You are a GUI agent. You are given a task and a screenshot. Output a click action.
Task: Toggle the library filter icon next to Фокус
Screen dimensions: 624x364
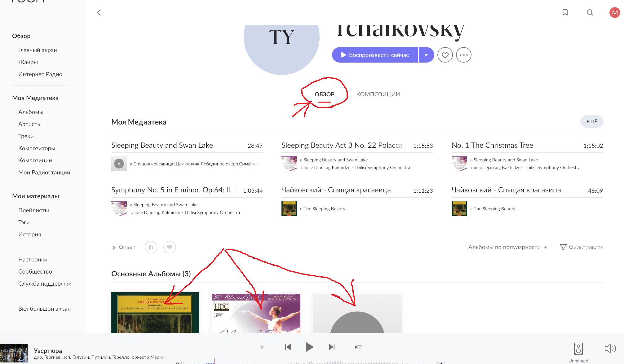[151, 247]
